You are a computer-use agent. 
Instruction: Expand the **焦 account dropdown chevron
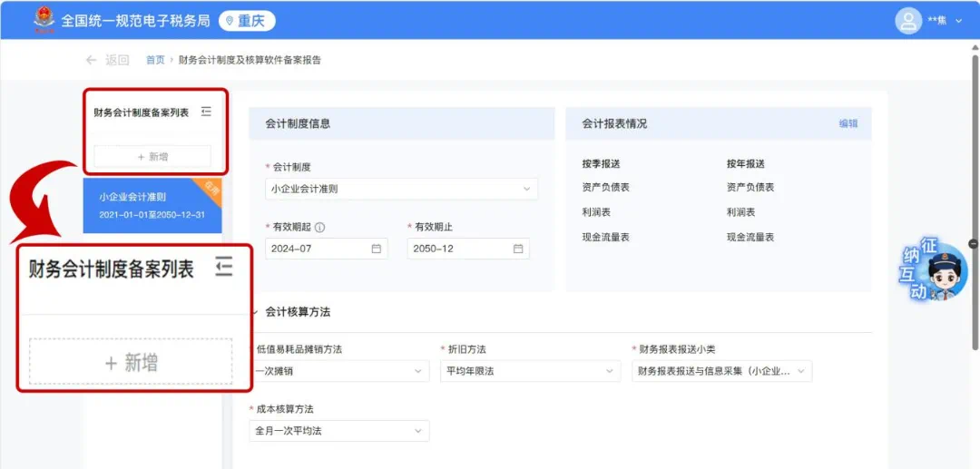(x=959, y=21)
